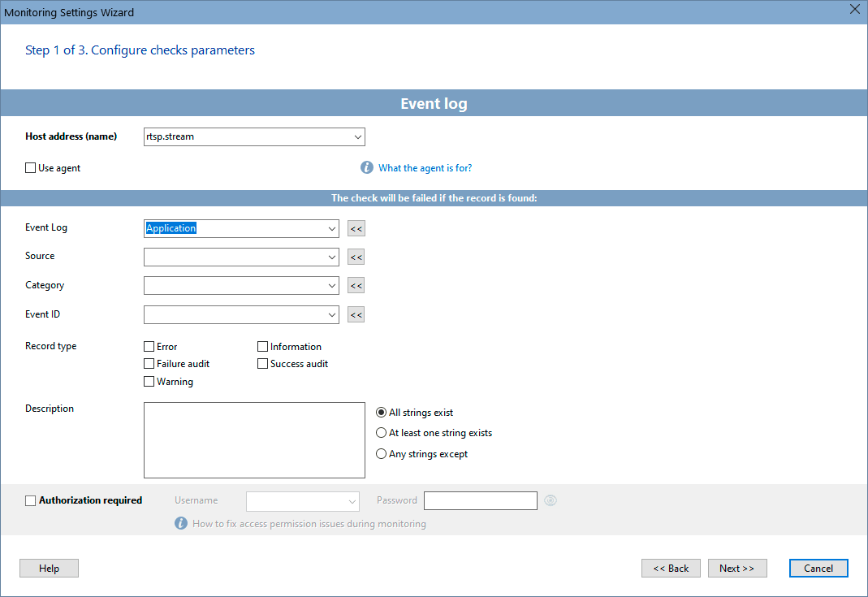Click the '<<' button next to Category
The image size is (868, 597).
(x=356, y=286)
